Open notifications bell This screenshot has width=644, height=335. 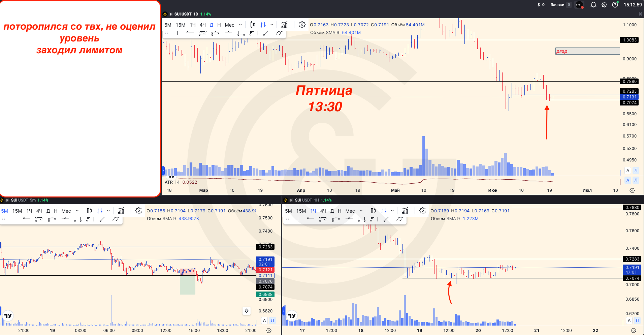coord(593,5)
